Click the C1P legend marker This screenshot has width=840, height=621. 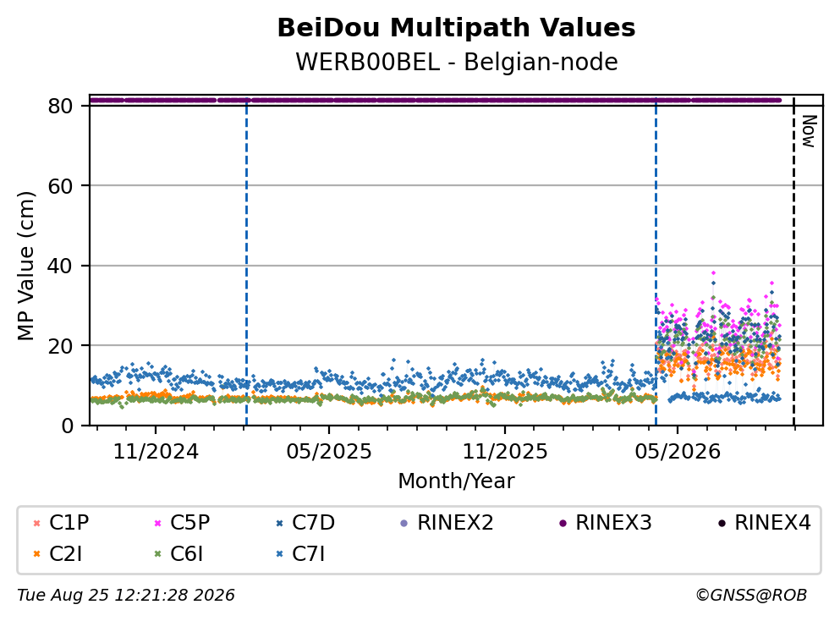tap(36, 523)
